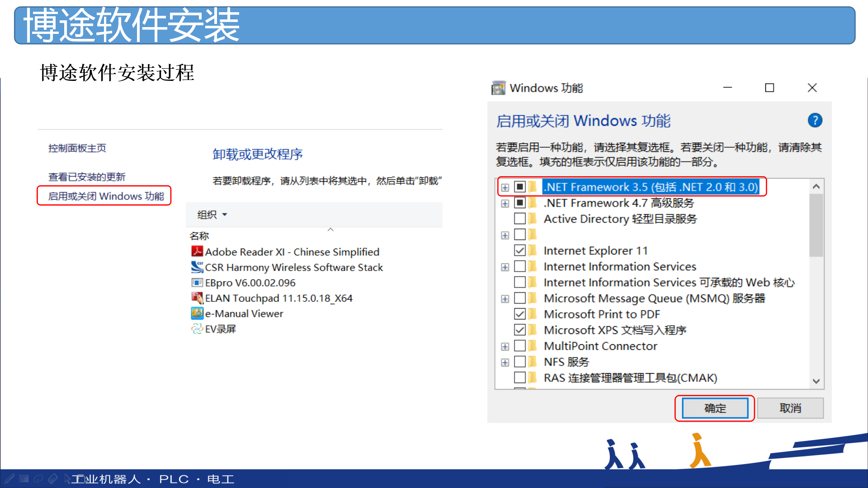Screen dimensions: 868x488
Task: Click the 取消 button
Action: click(x=790, y=408)
